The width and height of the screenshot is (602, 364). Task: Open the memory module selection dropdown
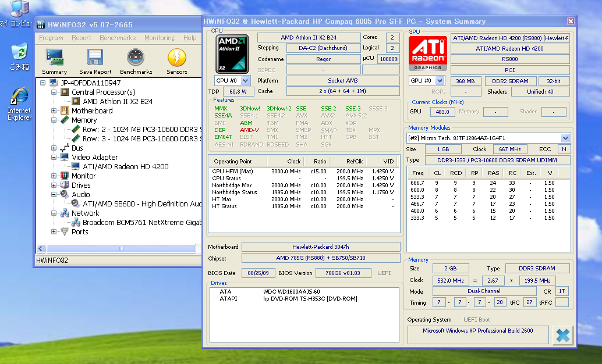coord(565,138)
